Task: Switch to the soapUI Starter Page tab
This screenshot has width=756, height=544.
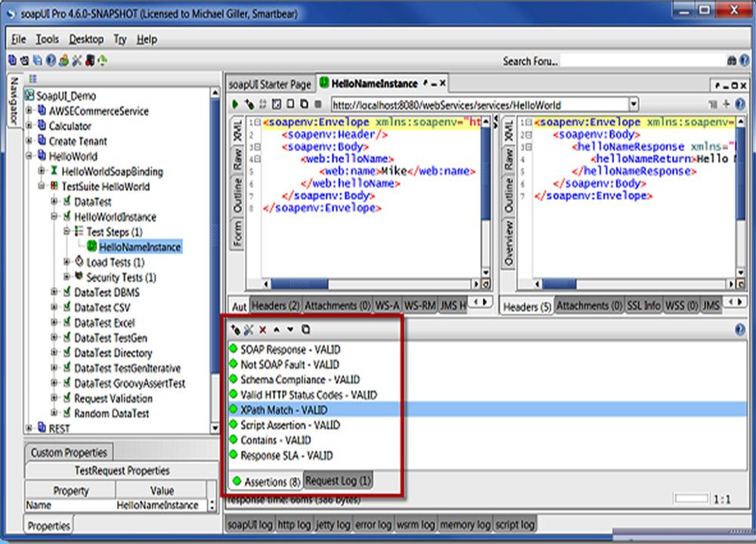Action: [x=270, y=85]
